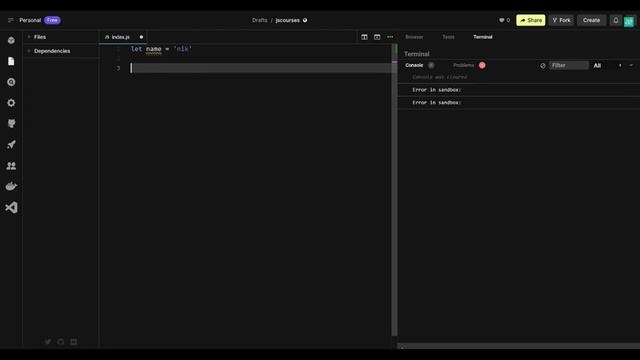Open the GitHub sidebar icon
Viewport: 640px width, 360px height.
point(11,124)
